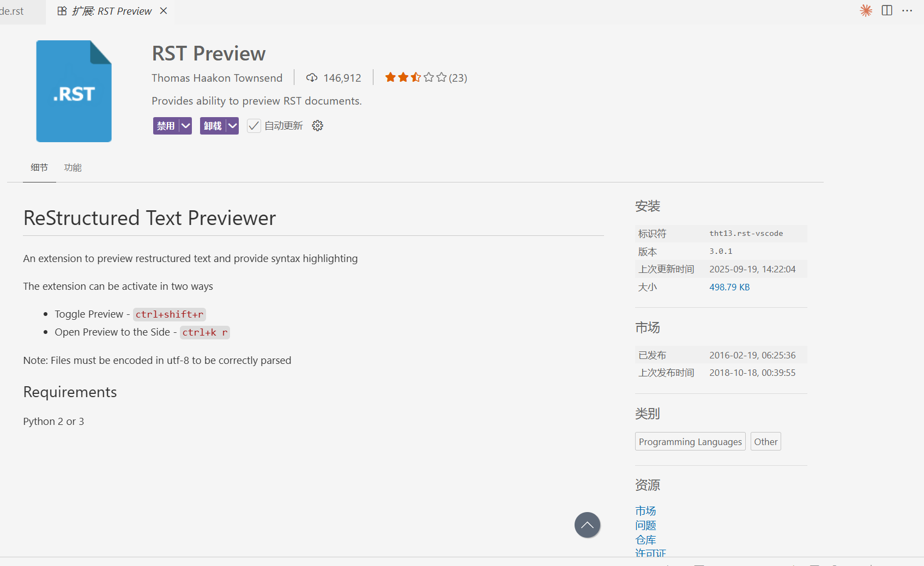Click the 禁用 disable button

[x=166, y=126]
